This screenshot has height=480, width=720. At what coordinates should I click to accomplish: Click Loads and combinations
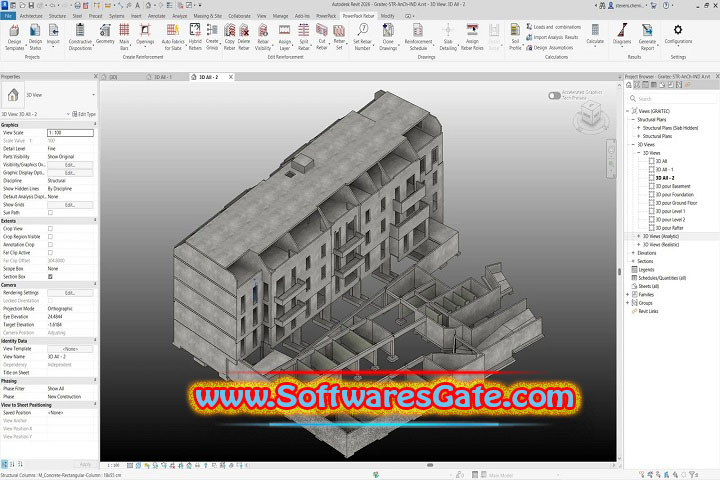point(553,27)
